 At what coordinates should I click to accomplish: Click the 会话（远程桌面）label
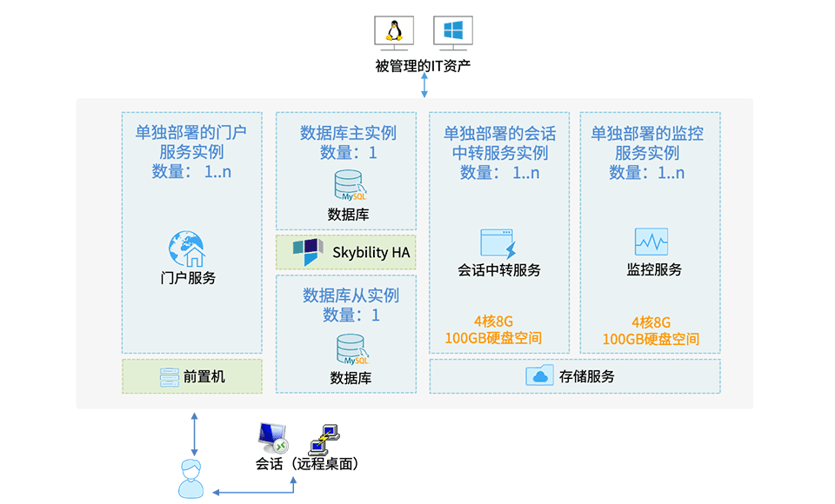[307, 464]
